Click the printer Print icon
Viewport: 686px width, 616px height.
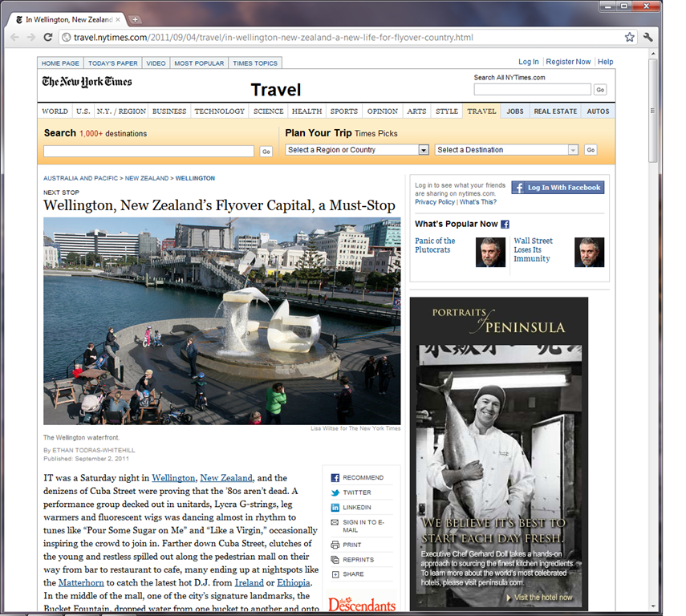335,545
